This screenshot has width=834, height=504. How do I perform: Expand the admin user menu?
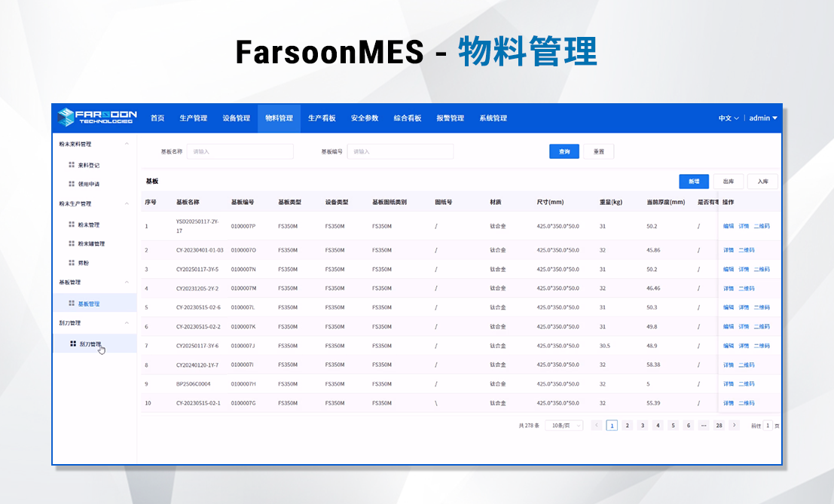pos(762,118)
